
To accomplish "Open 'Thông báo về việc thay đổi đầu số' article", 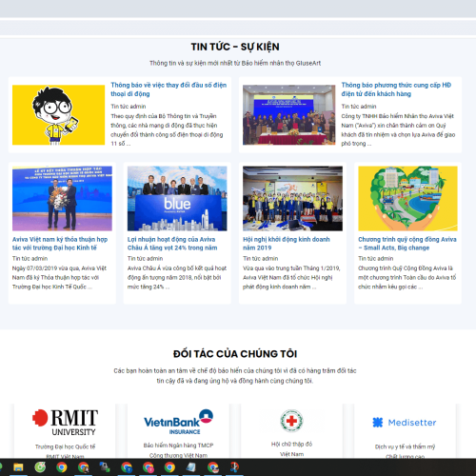I will [169, 89].
